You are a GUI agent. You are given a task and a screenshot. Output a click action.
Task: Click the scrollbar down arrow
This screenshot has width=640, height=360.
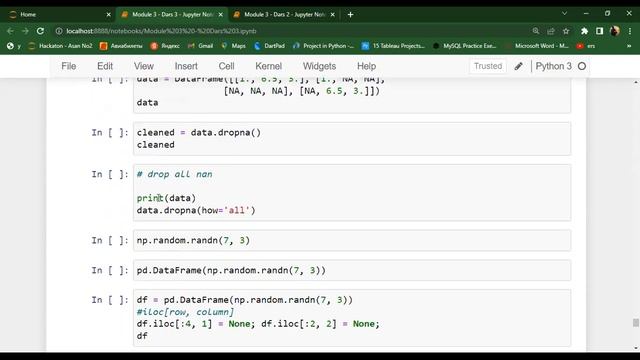coord(636,348)
